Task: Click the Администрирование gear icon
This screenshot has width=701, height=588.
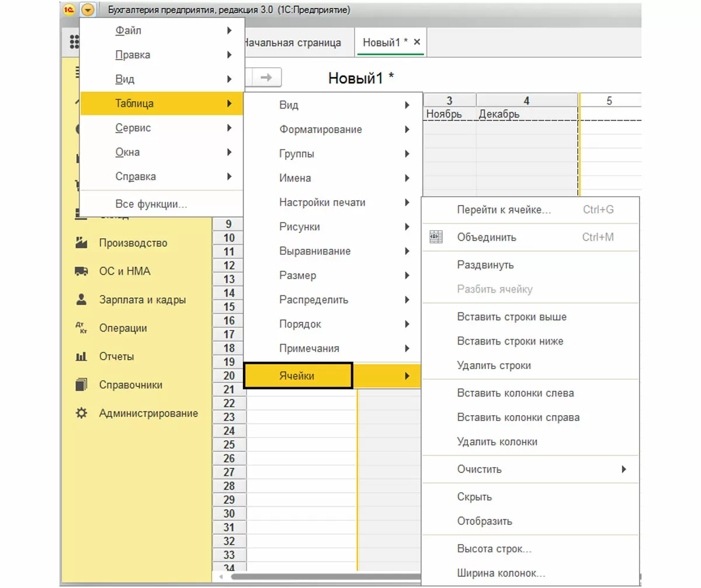Action: point(82,413)
